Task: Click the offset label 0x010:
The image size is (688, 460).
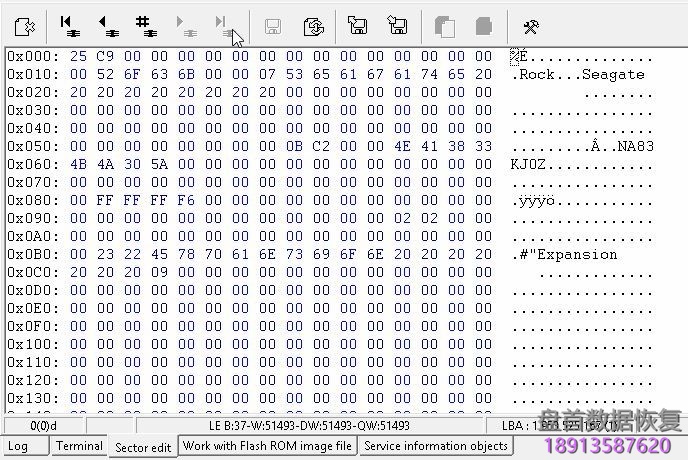Action: click(33, 74)
